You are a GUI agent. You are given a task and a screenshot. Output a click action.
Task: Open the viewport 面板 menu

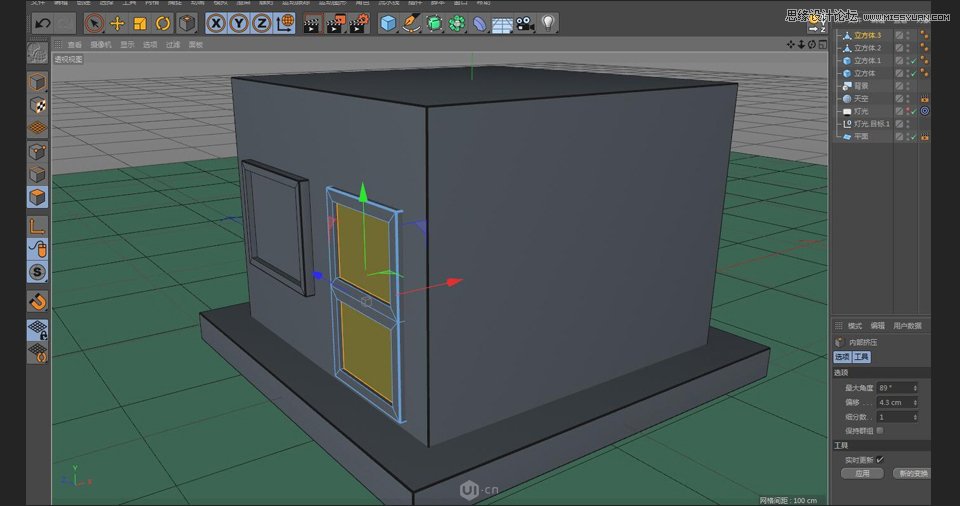coord(196,45)
